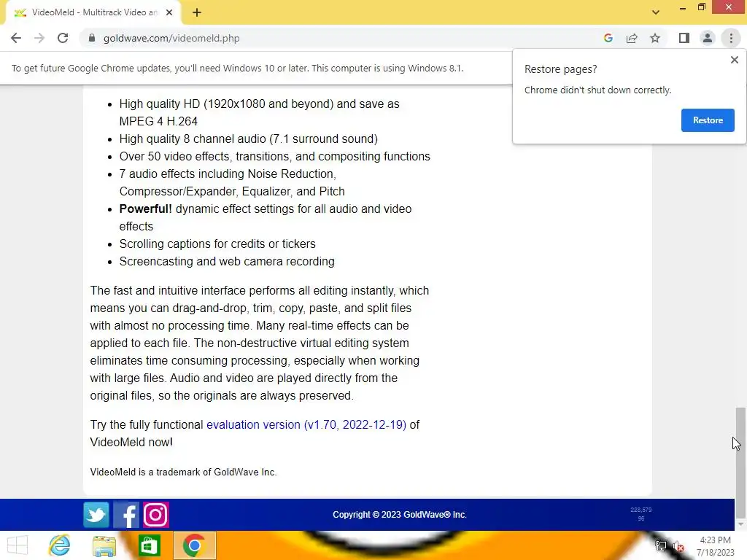Launch Internet Explorer from taskbar

coord(60,545)
